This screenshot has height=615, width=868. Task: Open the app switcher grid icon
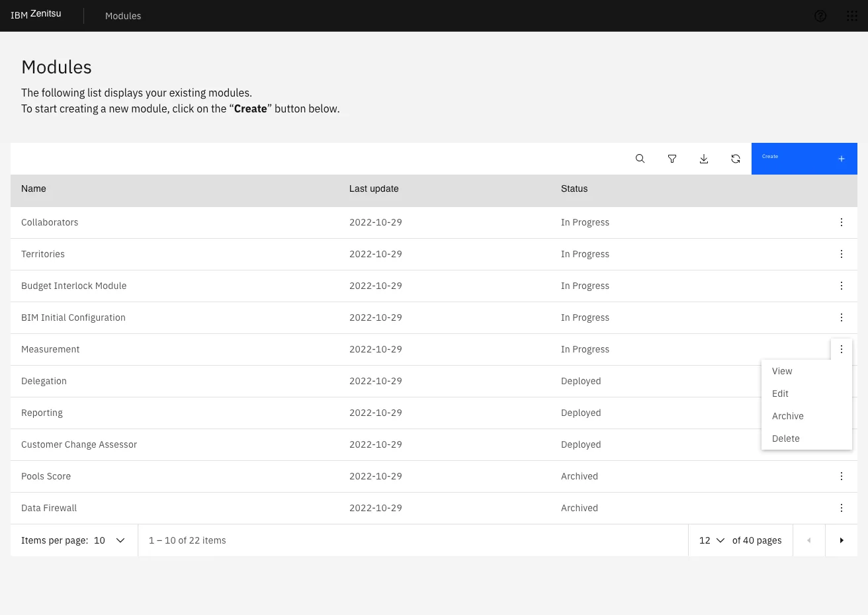851,16
